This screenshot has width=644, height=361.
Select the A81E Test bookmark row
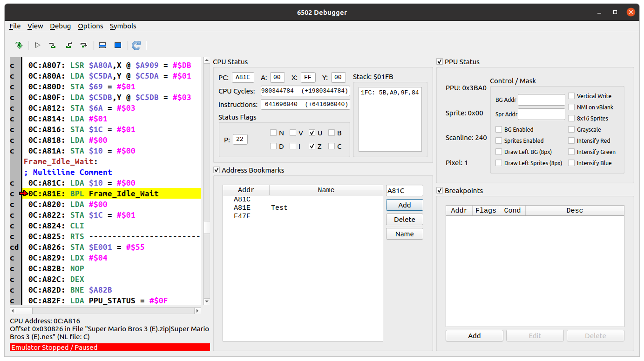(303, 207)
